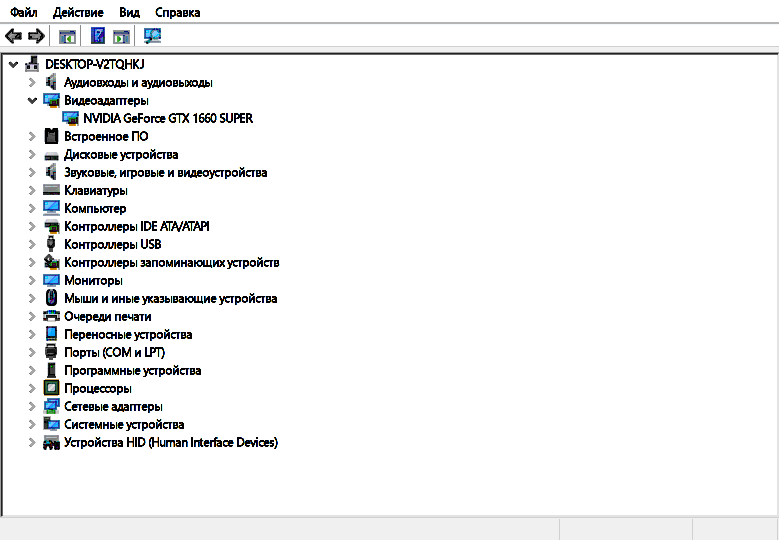Select the NVIDIA GeForce GTX 1660 SUPER label
Image resolution: width=779 pixels, height=540 pixels.
point(168,118)
